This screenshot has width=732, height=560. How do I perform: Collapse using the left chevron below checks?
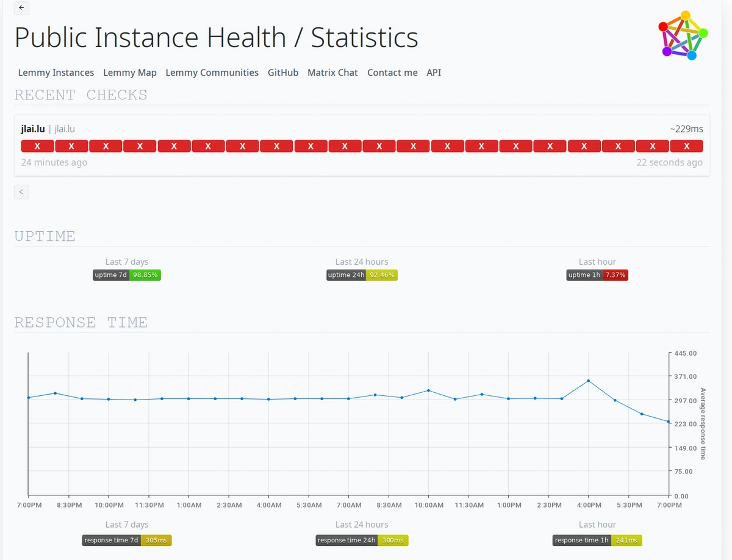[x=21, y=192]
